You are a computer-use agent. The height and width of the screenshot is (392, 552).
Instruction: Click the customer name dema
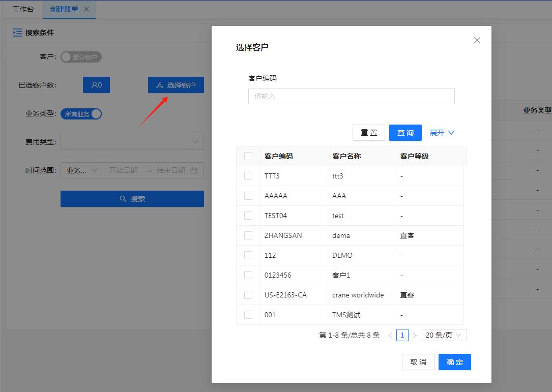(341, 235)
